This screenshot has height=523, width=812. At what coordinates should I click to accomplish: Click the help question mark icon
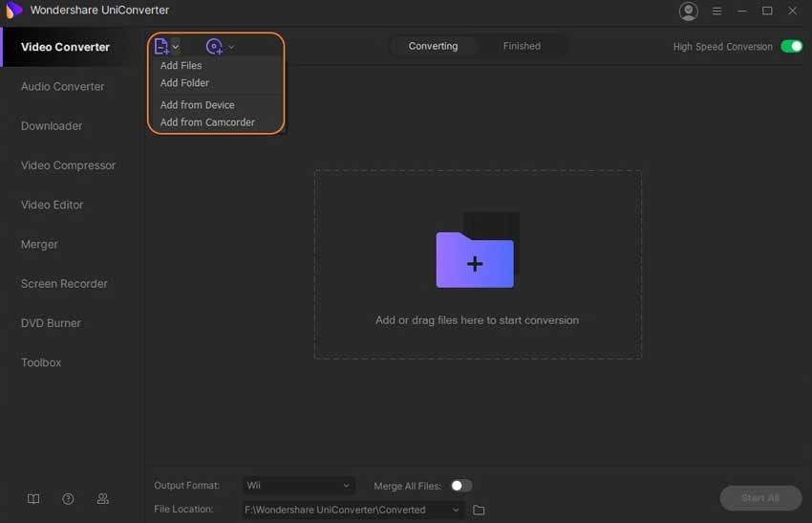(x=68, y=499)
